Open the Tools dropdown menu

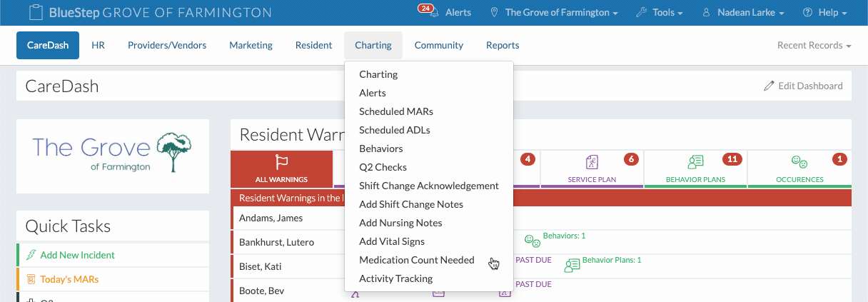click(x=659, y=13)
